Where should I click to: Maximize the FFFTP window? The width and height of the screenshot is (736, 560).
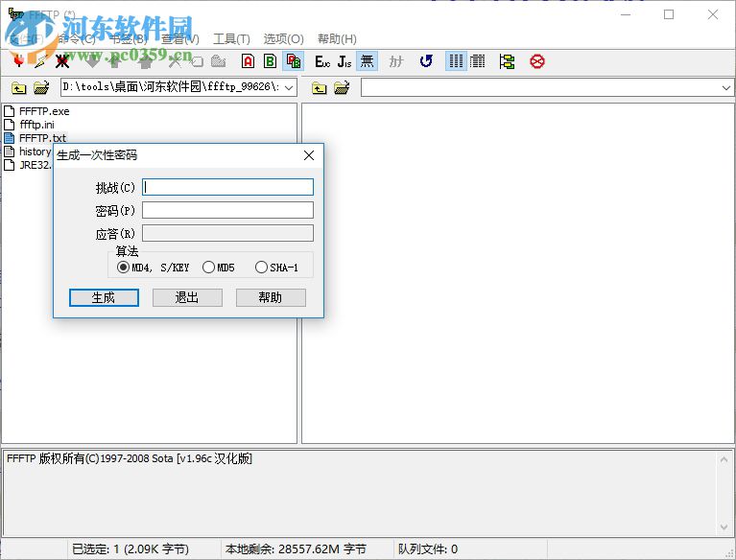(669, 14)
